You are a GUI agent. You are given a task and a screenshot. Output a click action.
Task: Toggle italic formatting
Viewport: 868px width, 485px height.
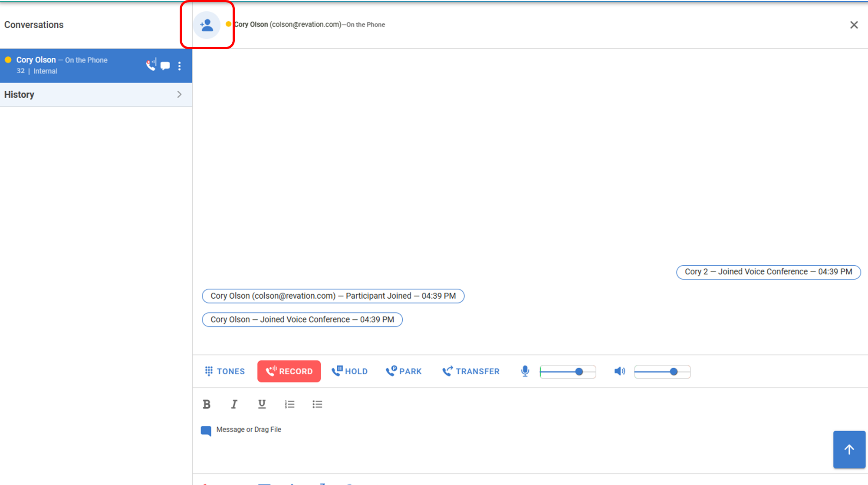[234, 404]
